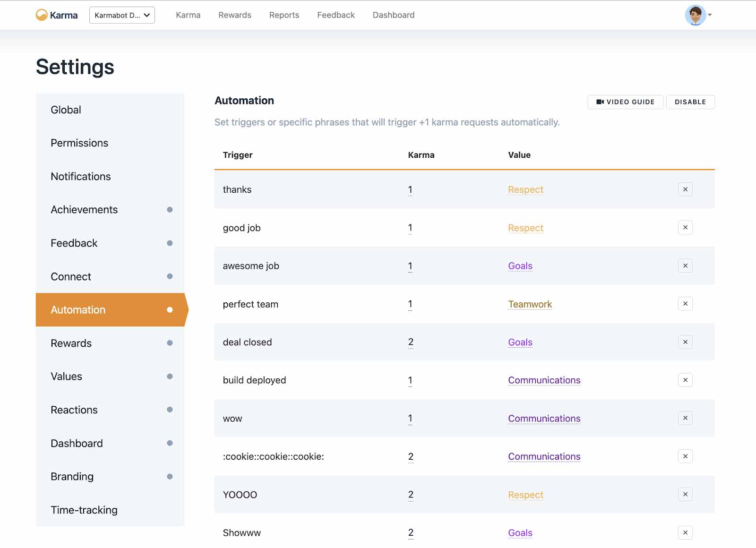
Task: Click Communications value for build deployed
Action: [x=544, y=380]
